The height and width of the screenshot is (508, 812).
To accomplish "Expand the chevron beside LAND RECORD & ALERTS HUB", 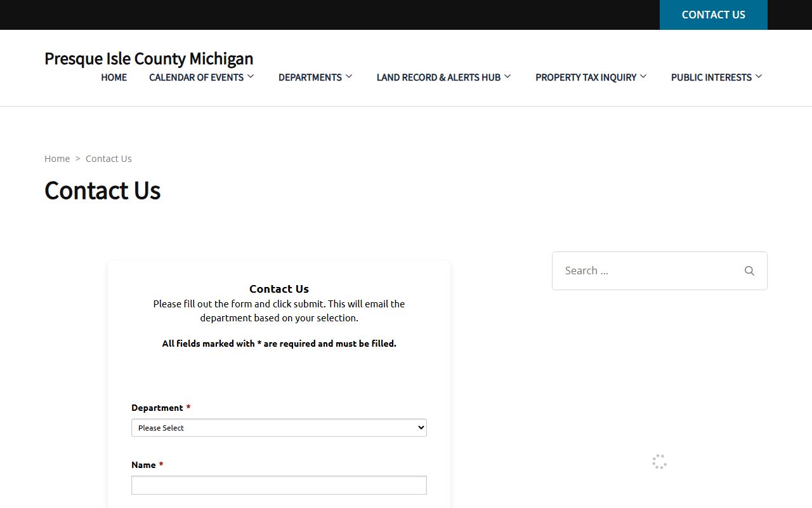I will click(507, 77).
